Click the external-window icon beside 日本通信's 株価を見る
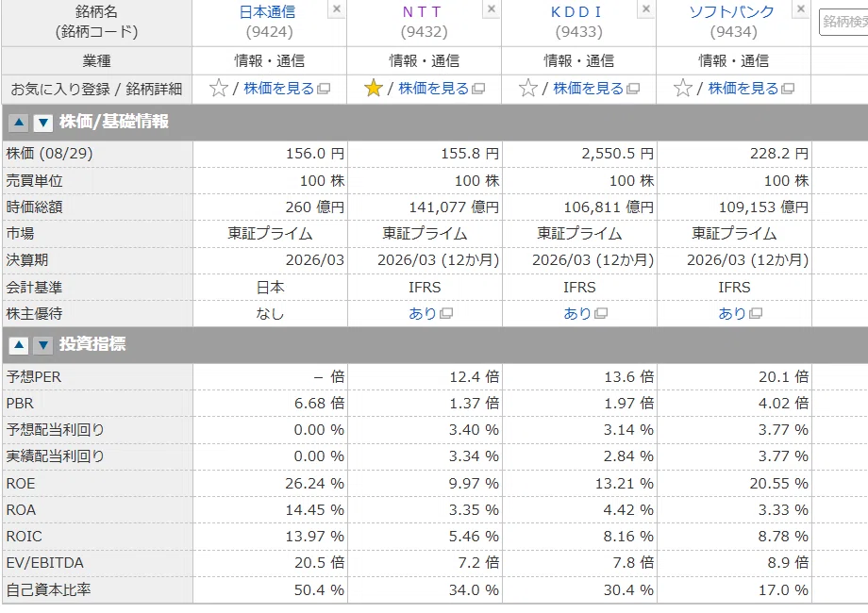 pyautogui.click(x=324, y=89)
